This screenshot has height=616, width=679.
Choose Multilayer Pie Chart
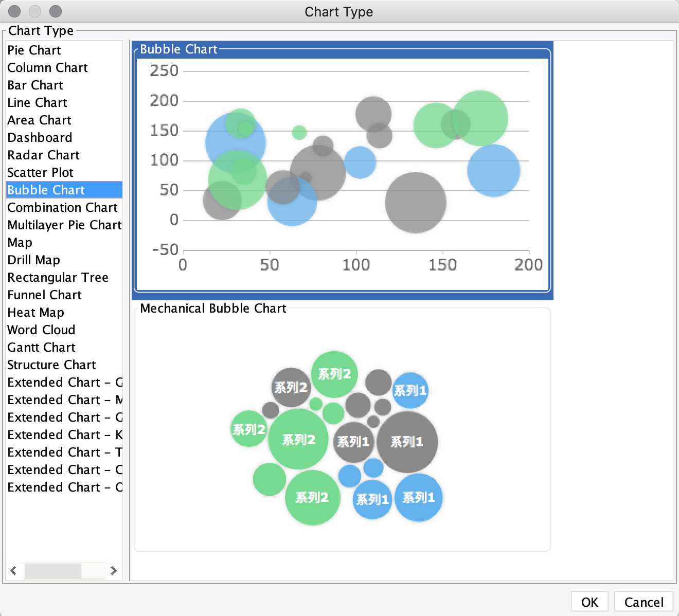(64, 225)
